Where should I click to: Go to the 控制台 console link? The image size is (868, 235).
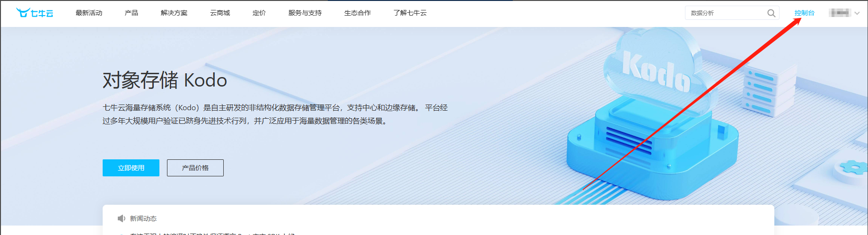point(804,13)
